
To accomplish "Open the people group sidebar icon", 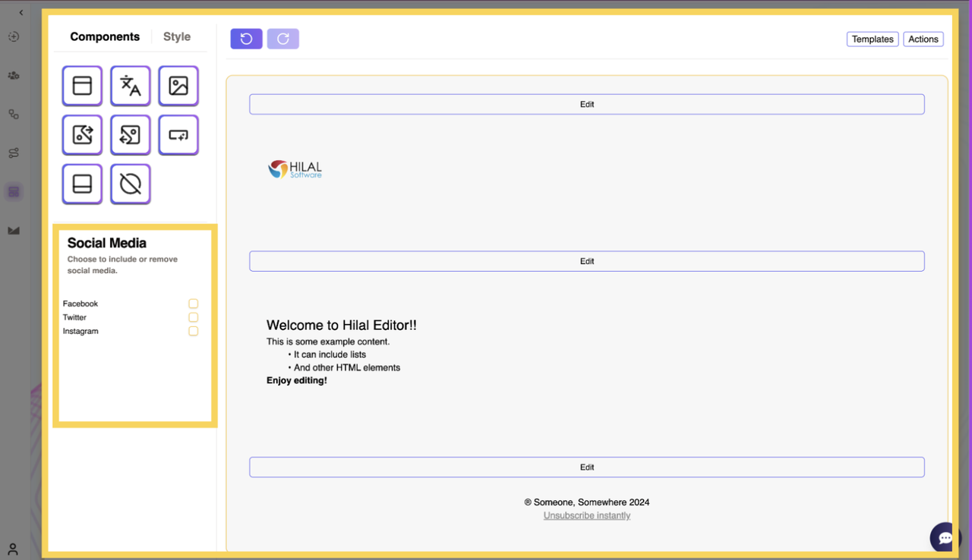I will click(14, 75).
